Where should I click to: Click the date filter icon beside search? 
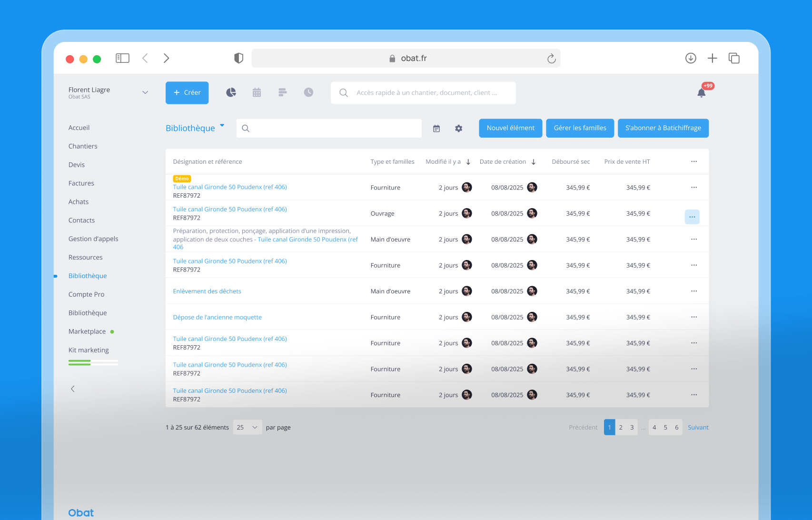(436, 129)
